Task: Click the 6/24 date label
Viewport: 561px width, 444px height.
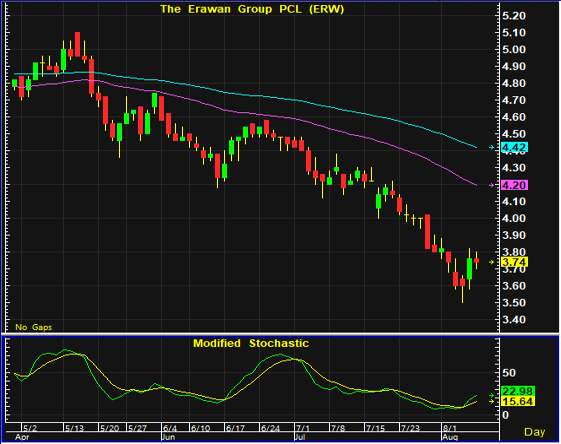Action: 270,428
